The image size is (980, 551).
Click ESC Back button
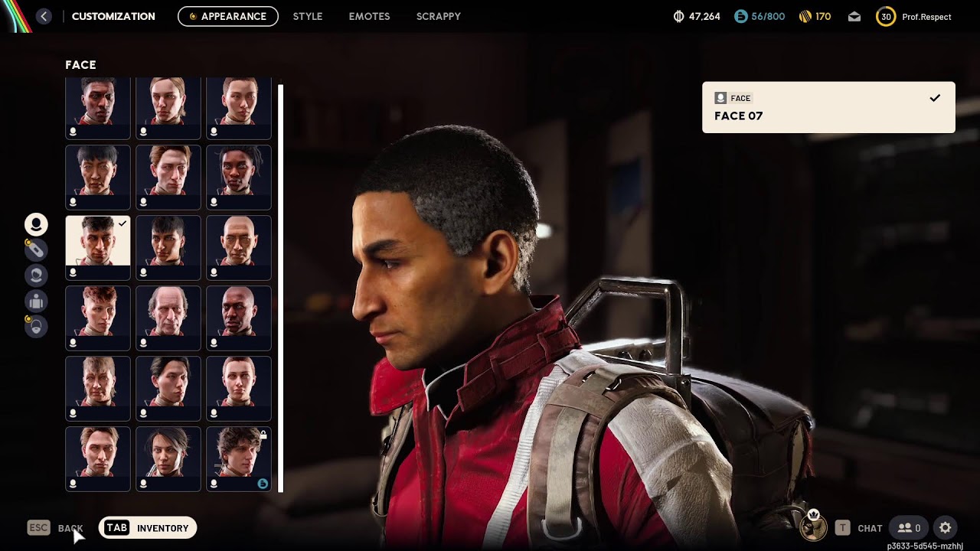click(55, 528)
